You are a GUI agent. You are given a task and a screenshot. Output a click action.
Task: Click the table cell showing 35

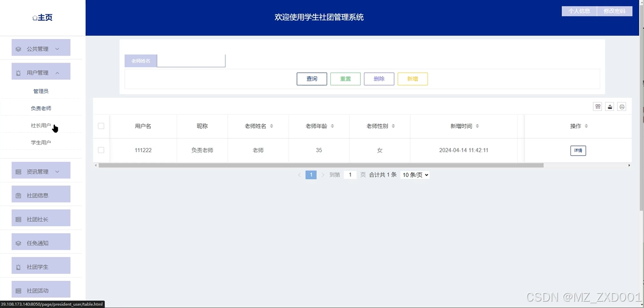[319, 150]
